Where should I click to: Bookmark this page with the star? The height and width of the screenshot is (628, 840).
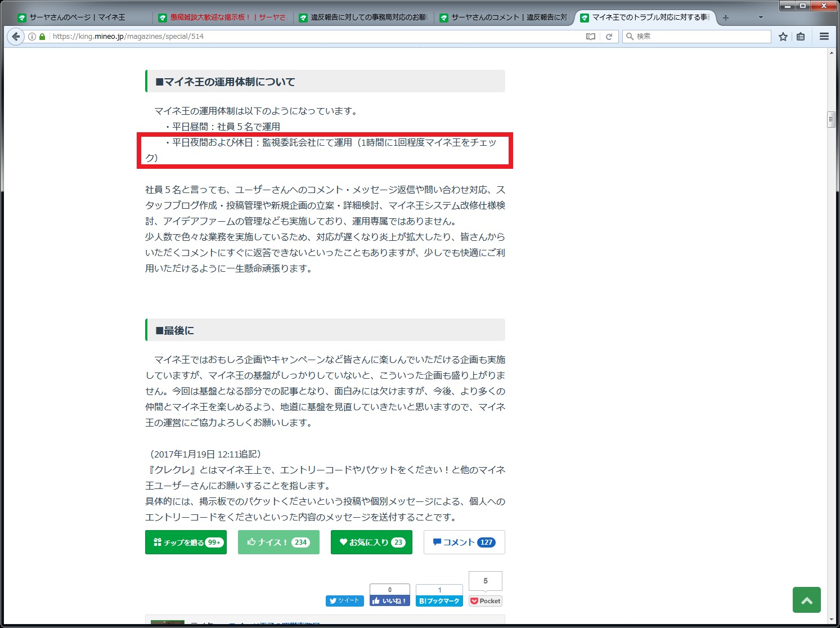tap(783, 37)
